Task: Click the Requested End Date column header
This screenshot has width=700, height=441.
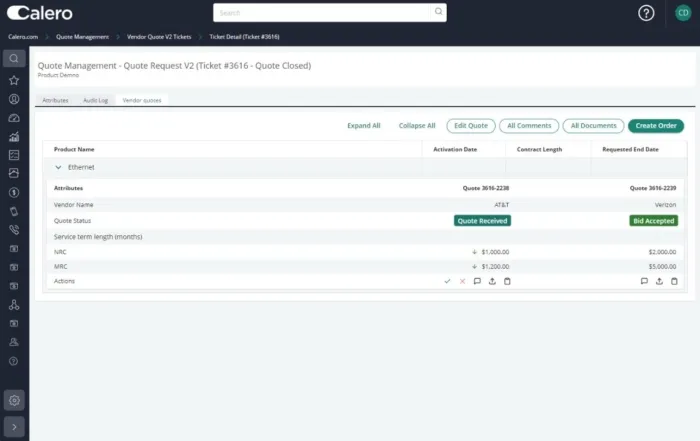Action: click(x=630, y=150)
